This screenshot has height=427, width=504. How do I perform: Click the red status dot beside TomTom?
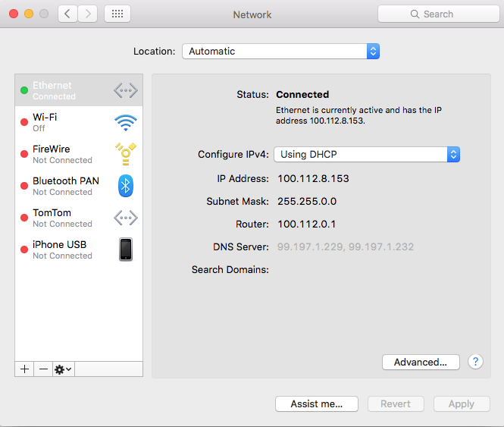(x=24, y=218)
